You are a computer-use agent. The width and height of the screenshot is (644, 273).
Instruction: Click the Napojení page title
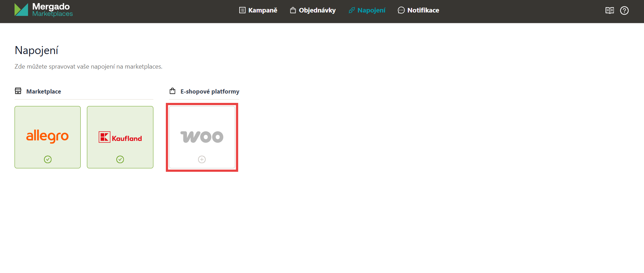coord(37,51)
